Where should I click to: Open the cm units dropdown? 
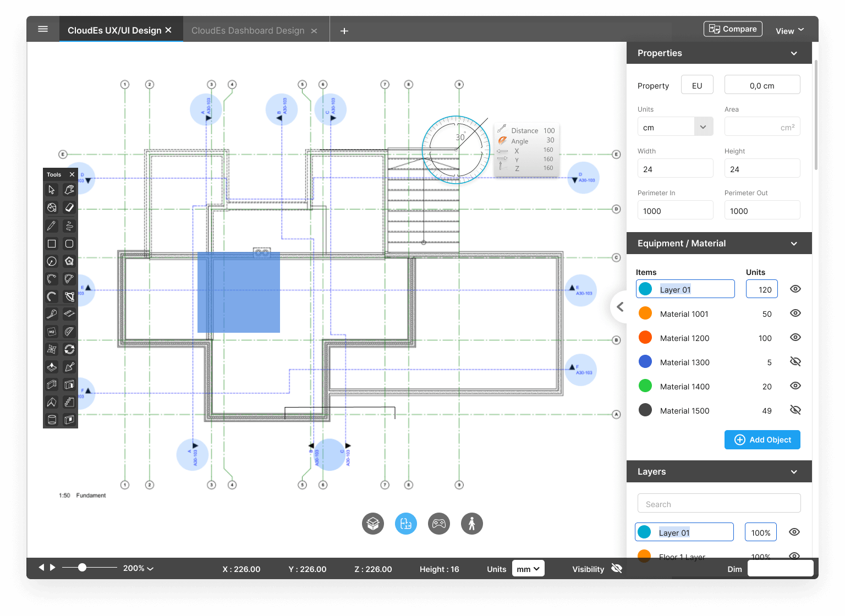(703, 127)
